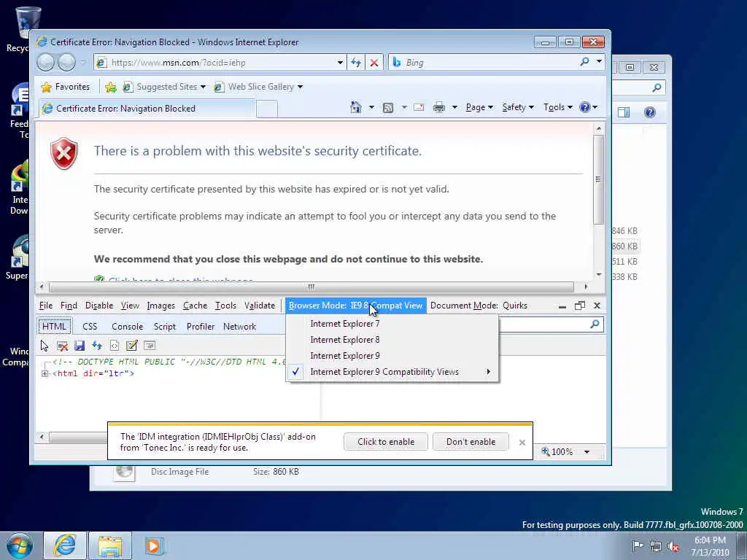Screen dimensions: 747x560
Task: Open the Page menu dropdown
Action: click(479, 108)
